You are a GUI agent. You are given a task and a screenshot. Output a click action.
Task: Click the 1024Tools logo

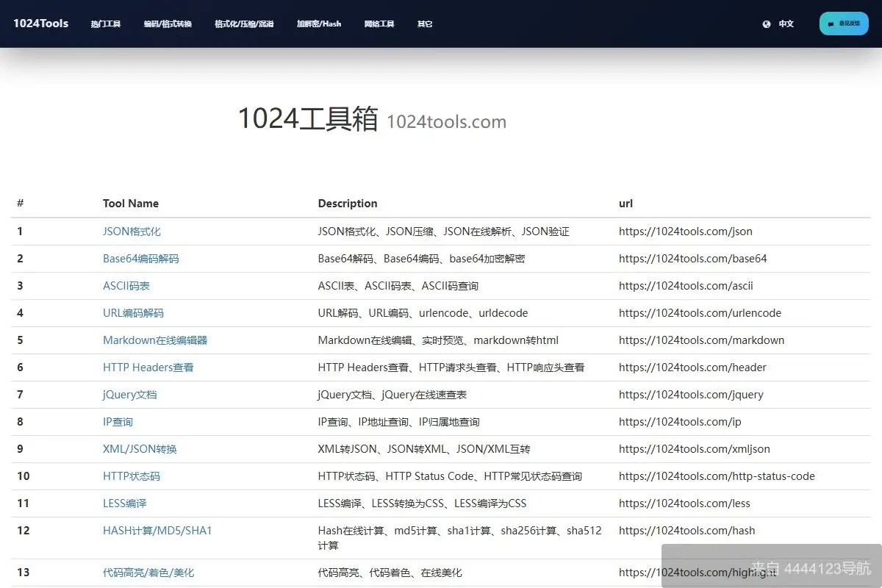coord(40,23)
